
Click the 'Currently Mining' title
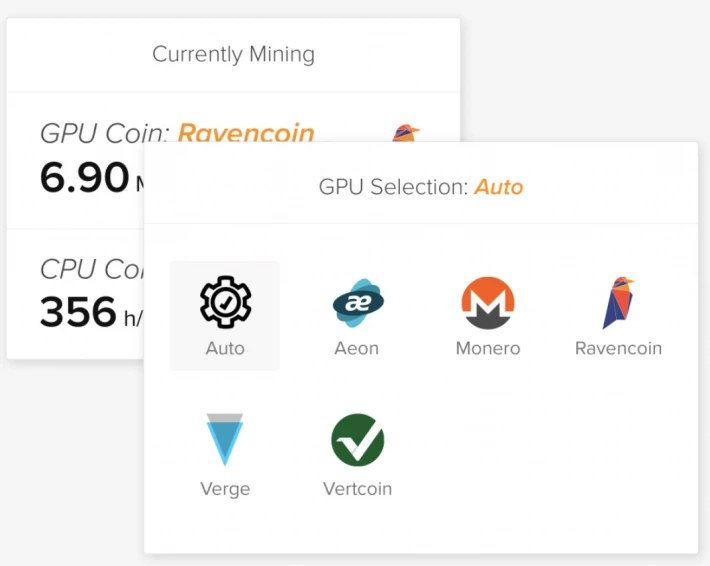tap(234, 54)
